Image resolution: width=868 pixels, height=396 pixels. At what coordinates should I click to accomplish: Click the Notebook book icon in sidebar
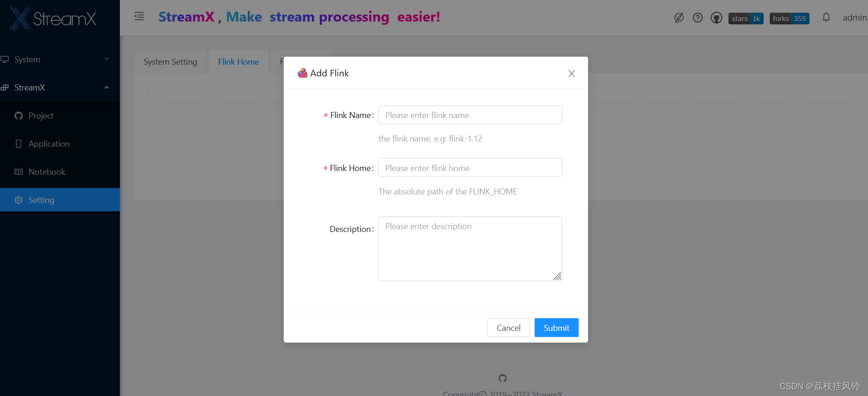click(19, 172)
